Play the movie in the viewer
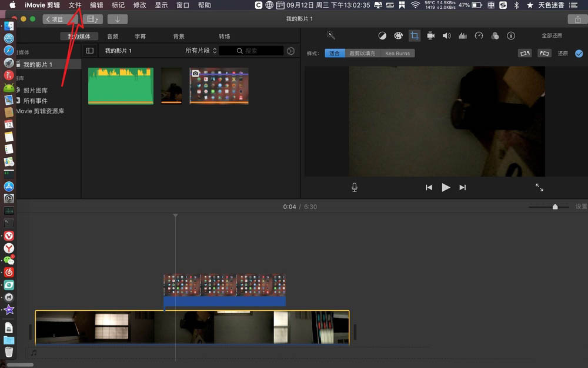The width and height of the screenshot is (588, 368). [x=446, y=187]
